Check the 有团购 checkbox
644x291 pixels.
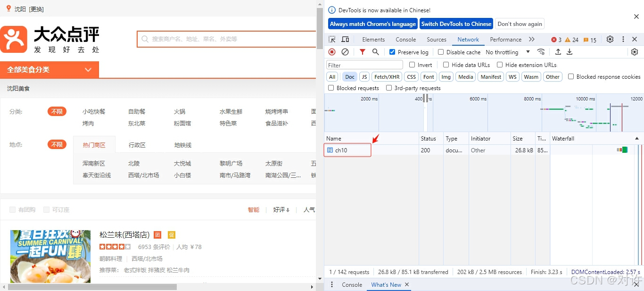[x=13, y=209]
